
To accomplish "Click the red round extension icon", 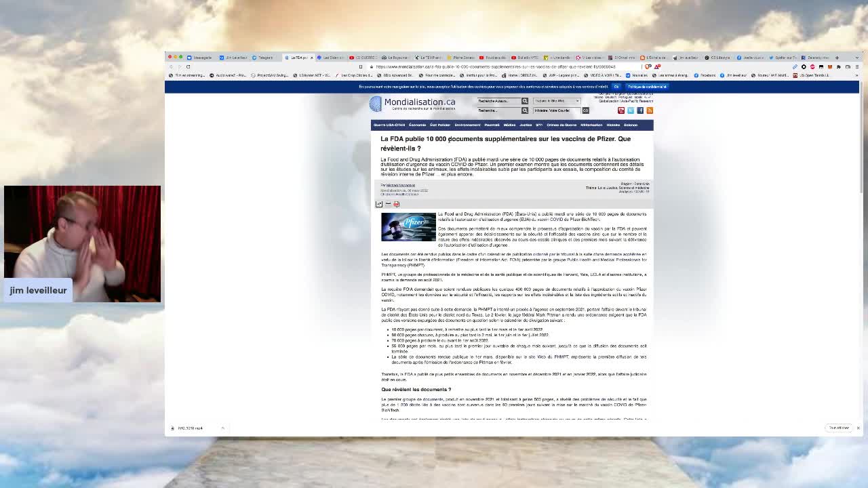I will (812, 66).
